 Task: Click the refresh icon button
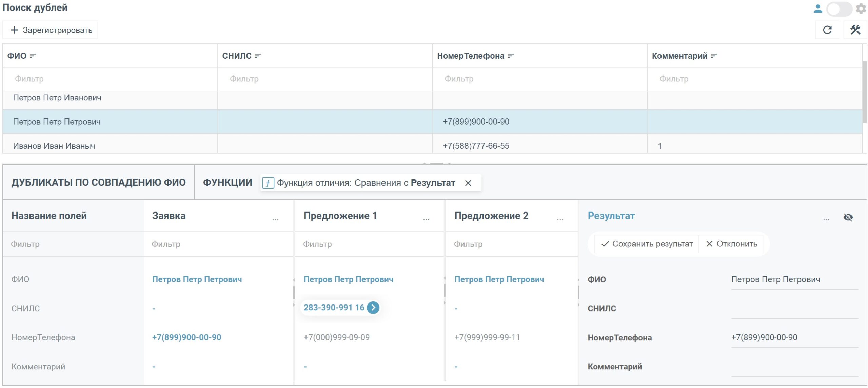pos(827,30)
